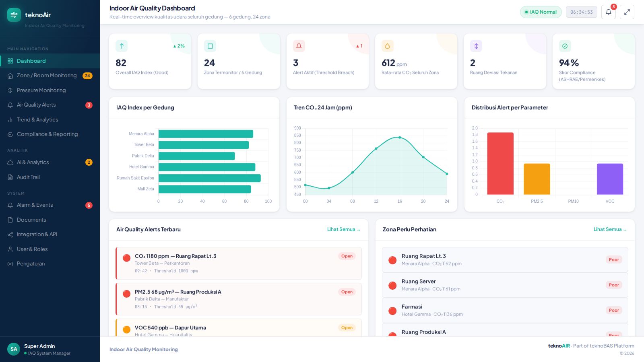644x362 pixels.
Task: Open the Dashboard menu item
Action: (x=50, y=61)
